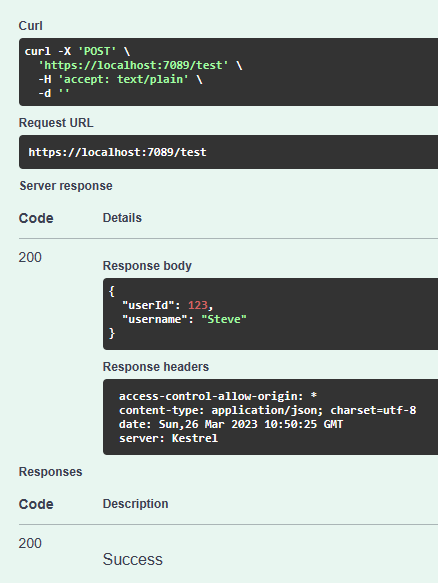Select the 'Server response' heading
438x583 pixels.
click(x=66, y=186)
